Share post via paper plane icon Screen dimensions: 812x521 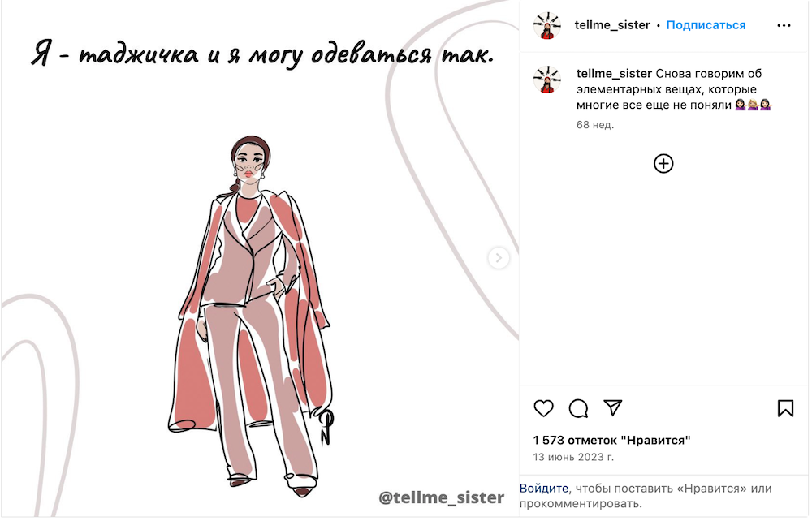tap(612, 407)
